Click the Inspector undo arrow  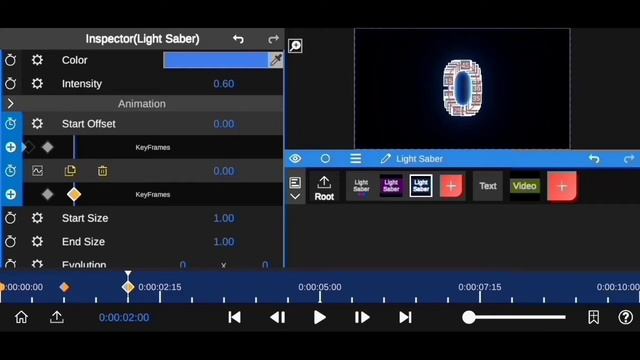click(x=238, y=39)
